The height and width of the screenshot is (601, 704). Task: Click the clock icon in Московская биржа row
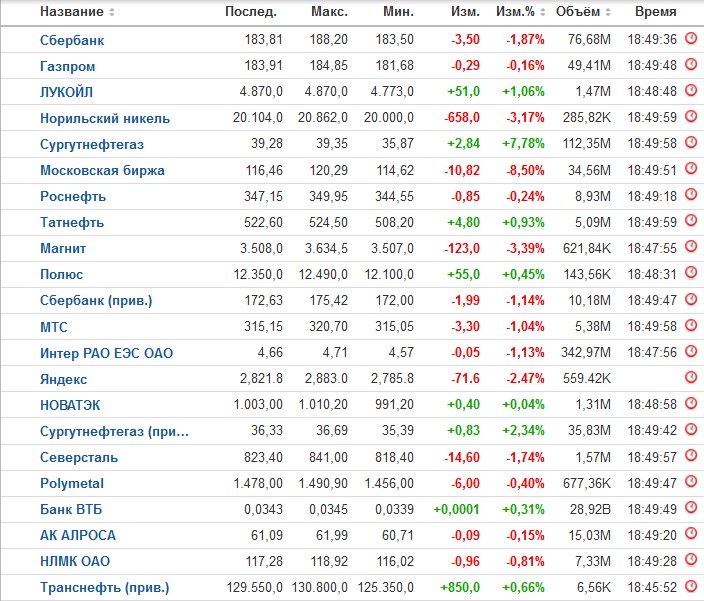691,169
